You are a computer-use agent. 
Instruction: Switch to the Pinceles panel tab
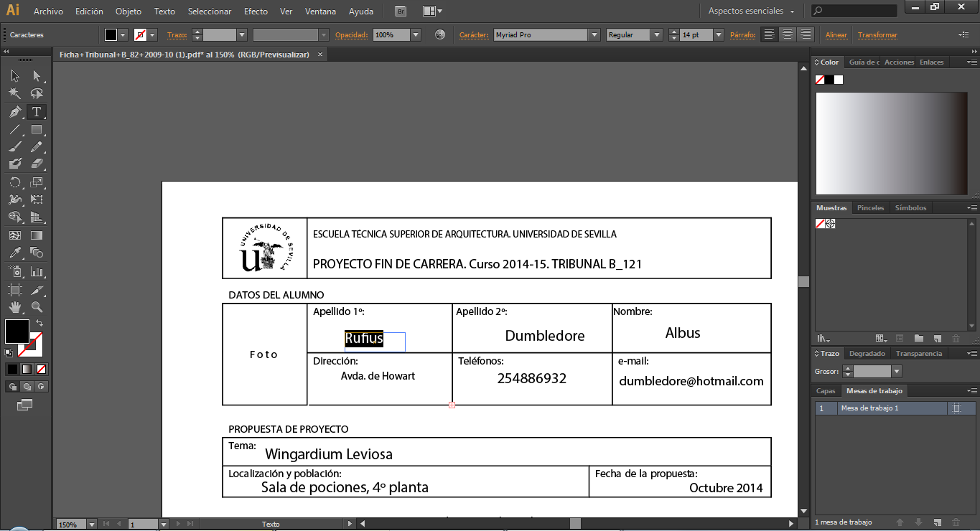[870, 207]
